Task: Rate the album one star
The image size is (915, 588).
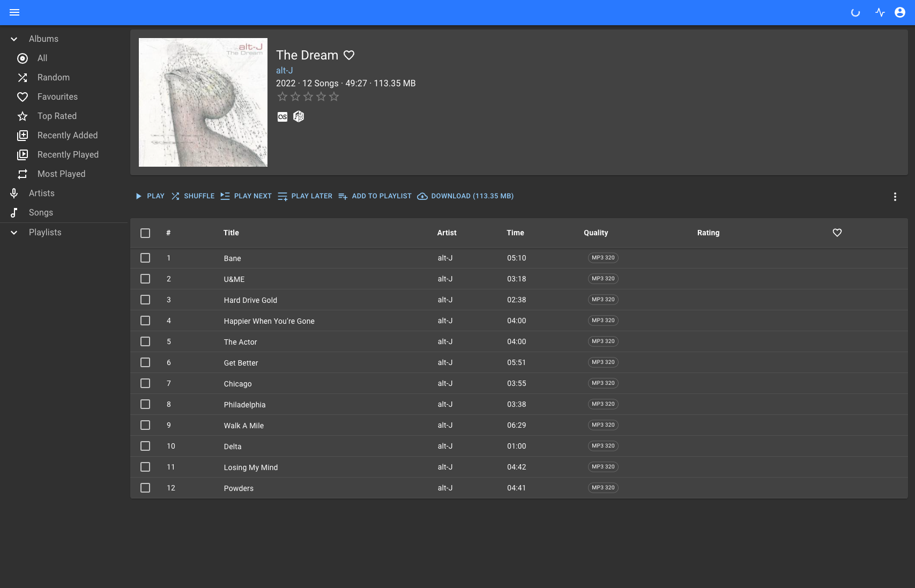Action: coord(282,96)
